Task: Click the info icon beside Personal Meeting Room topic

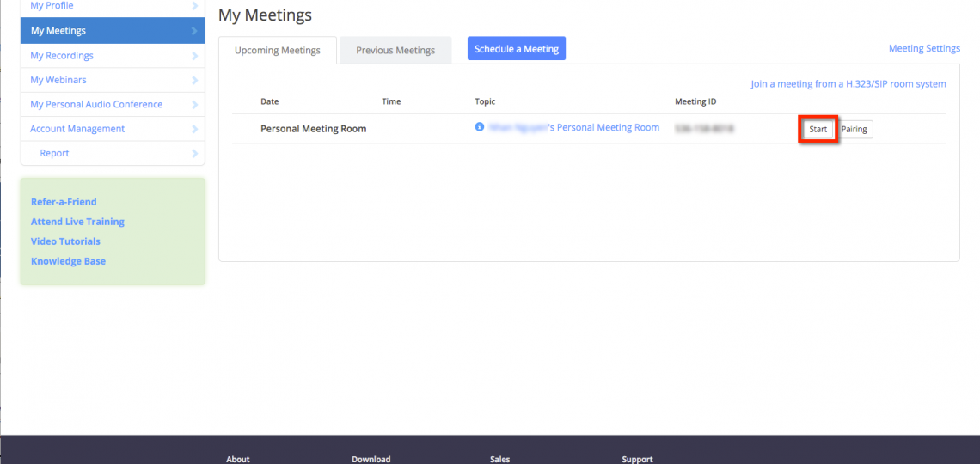Action: tap(479, 127)
